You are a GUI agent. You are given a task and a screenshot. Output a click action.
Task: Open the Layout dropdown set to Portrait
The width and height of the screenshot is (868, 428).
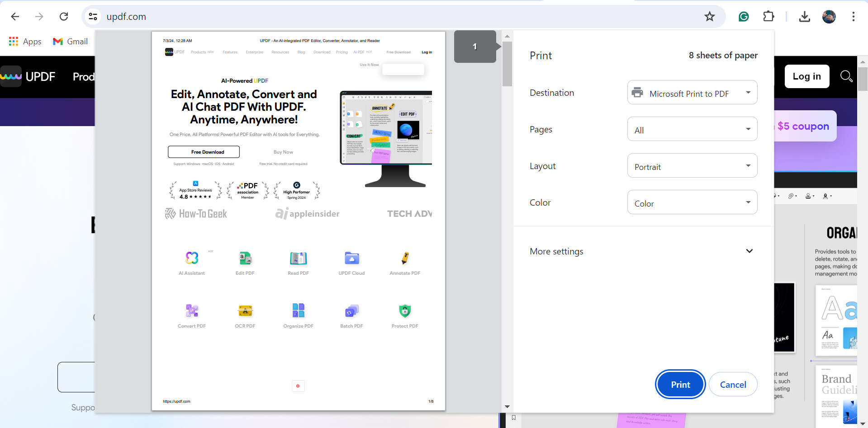692,166
